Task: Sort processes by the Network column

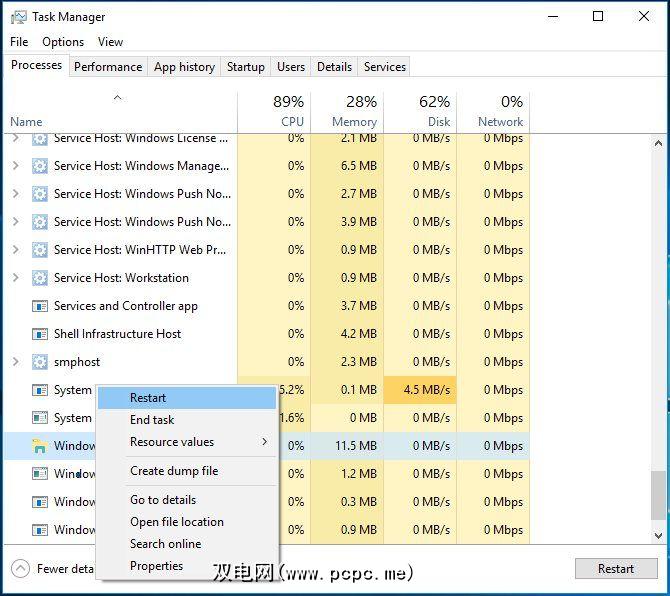Action: pos(493,112)
